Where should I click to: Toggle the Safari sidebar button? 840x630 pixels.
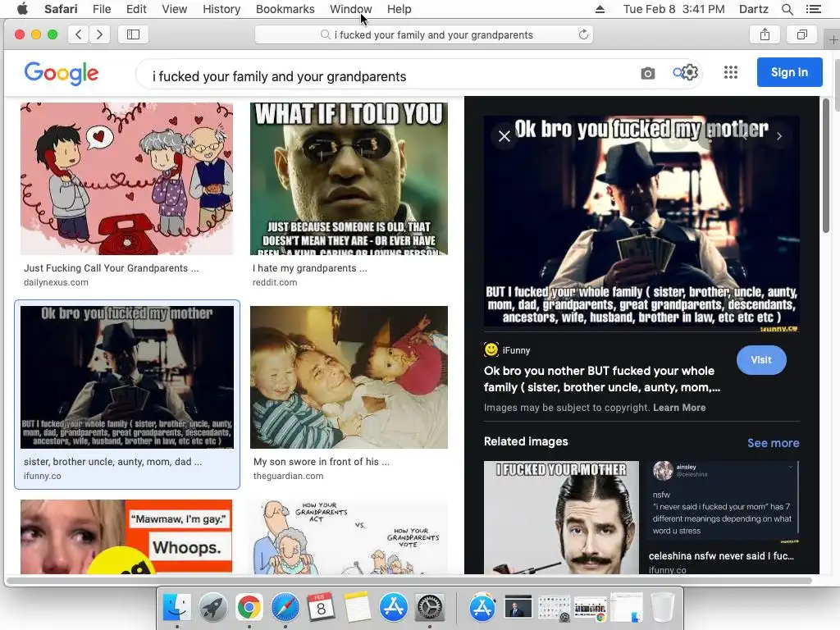[x=133, y=34]
